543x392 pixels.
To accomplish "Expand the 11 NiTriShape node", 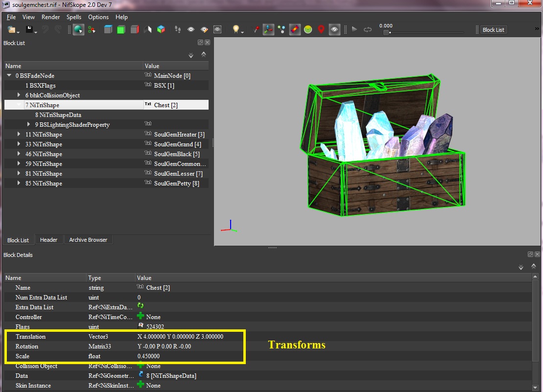I will (x=19, y=134).
